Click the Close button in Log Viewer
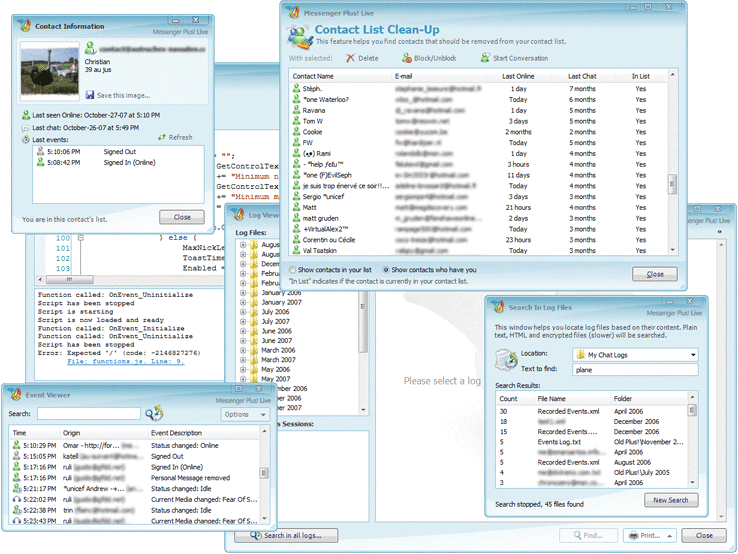Viewport: 738px width, 554px height. [x=704, y=535]
